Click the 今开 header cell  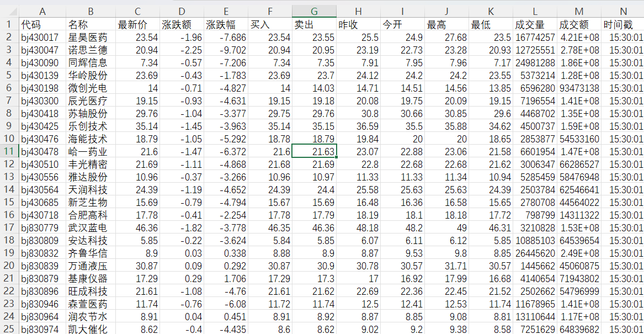tap(402, 25)
